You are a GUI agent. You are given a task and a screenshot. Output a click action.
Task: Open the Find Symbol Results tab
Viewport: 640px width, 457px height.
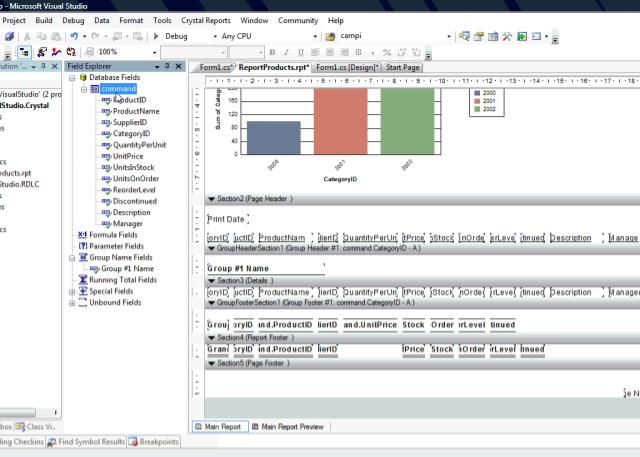(x=86, y=442)
